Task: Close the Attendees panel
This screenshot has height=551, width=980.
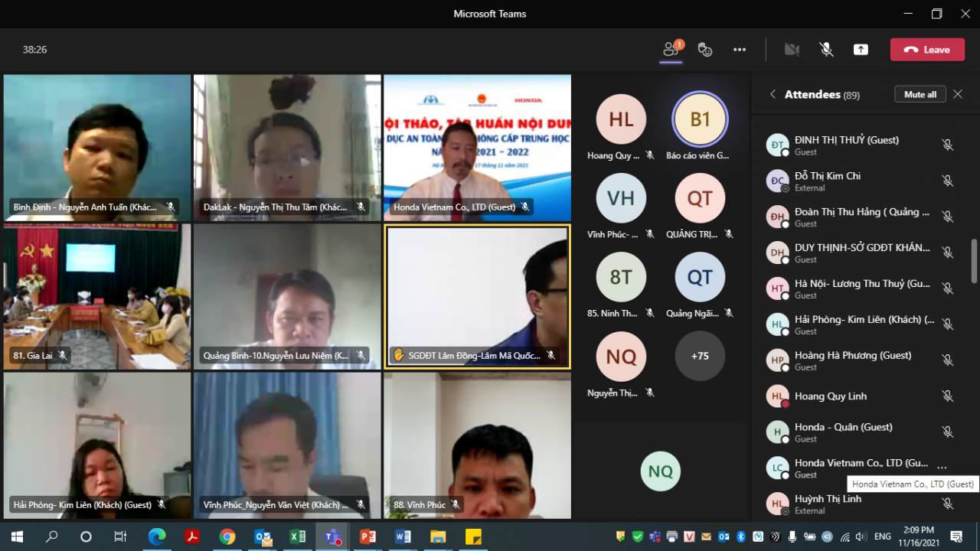Action: click(958, 94)
